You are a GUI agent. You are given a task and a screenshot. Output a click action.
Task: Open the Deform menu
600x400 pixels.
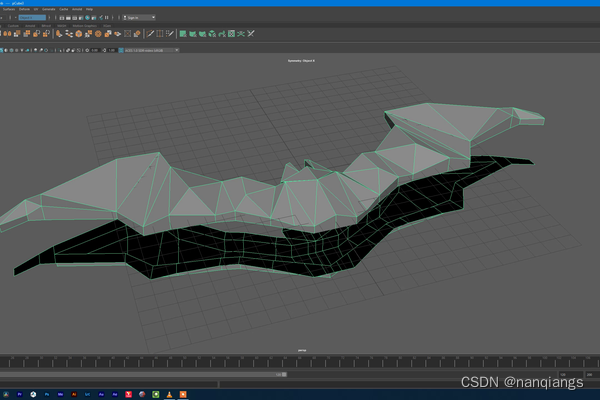point(24,9)
